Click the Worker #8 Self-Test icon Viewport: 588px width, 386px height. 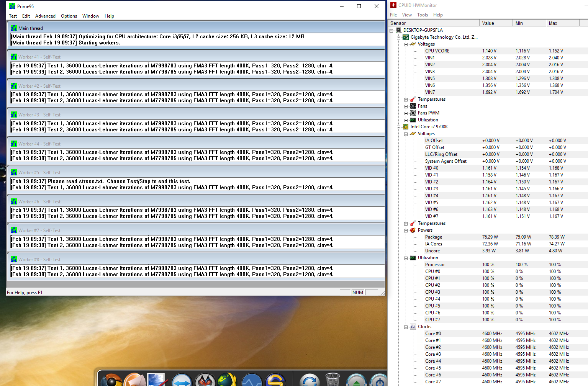(x=14, y=259)
